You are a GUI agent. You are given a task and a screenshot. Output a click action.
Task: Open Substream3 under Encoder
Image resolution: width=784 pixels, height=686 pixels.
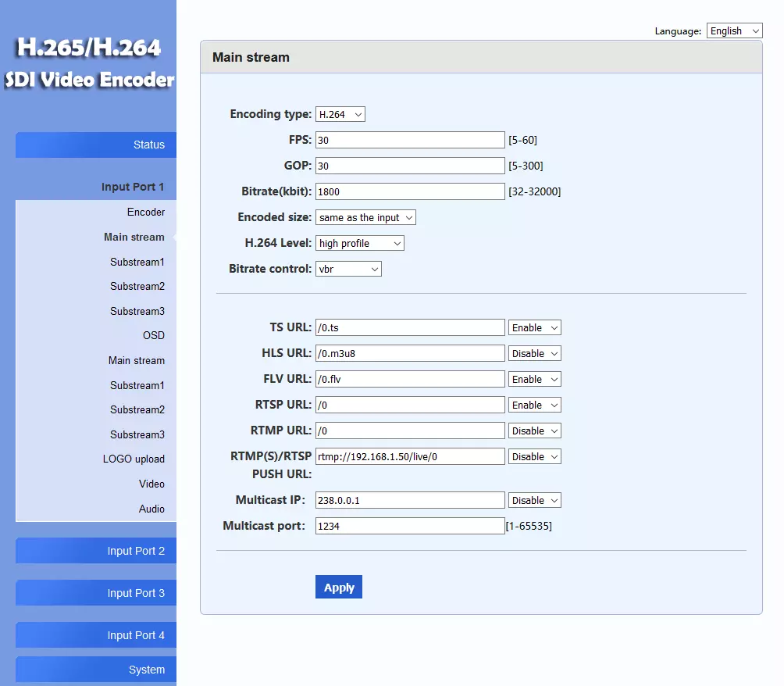click(137, 311)
